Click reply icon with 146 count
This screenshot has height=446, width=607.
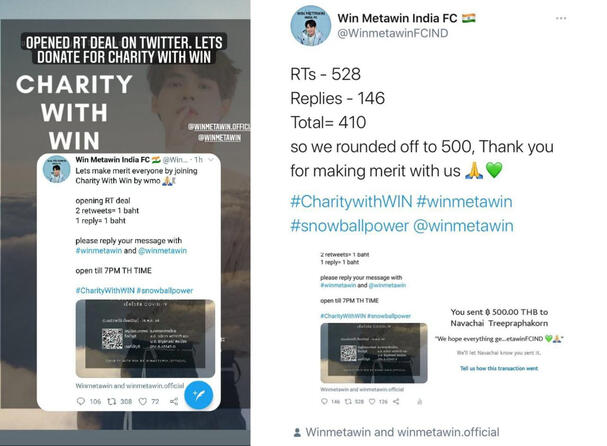pos(324,401)
